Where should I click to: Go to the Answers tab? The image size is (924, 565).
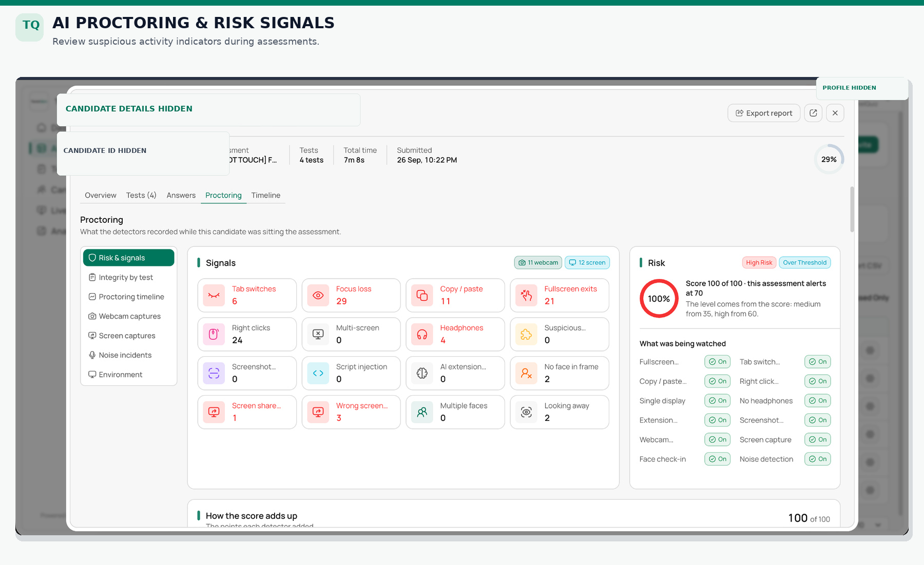[181, 196]
